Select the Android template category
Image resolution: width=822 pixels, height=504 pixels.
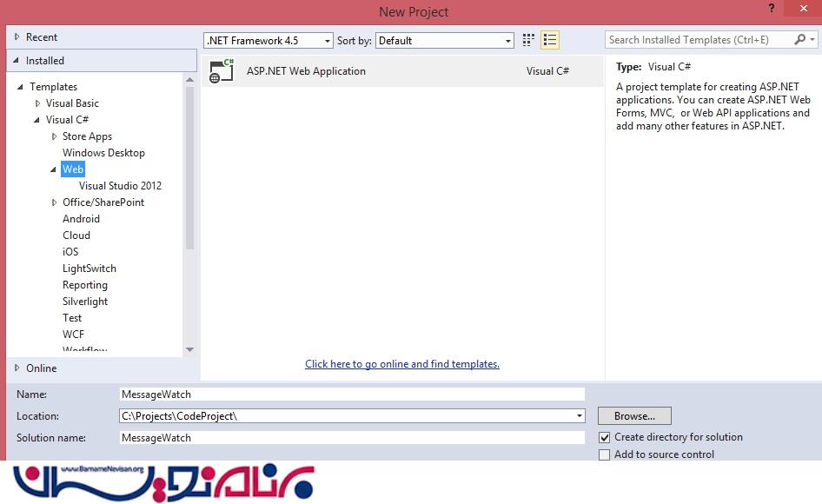click(81, 219)
